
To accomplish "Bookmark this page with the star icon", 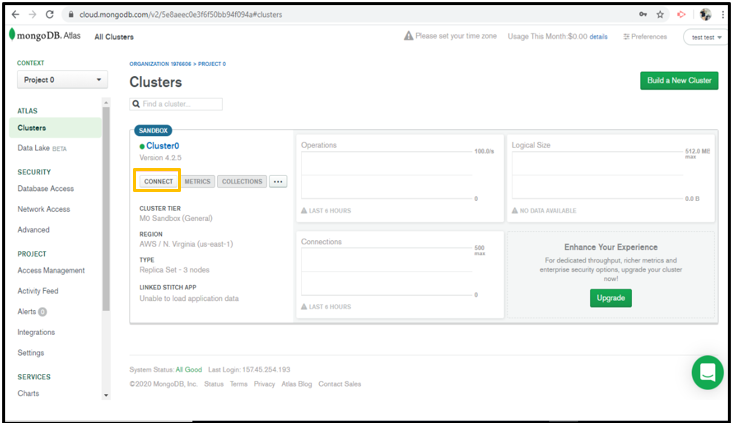I will click(660, 15).
